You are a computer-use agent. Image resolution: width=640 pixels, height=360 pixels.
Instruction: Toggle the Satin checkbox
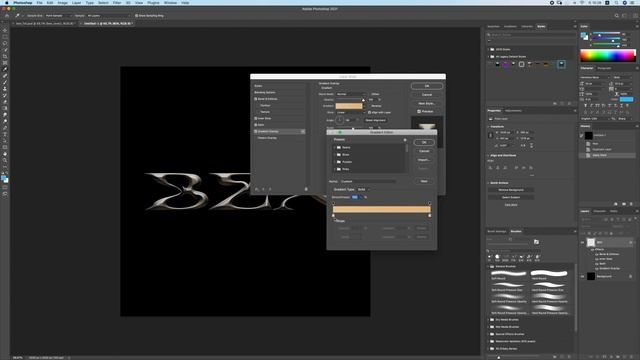[256, 125]
